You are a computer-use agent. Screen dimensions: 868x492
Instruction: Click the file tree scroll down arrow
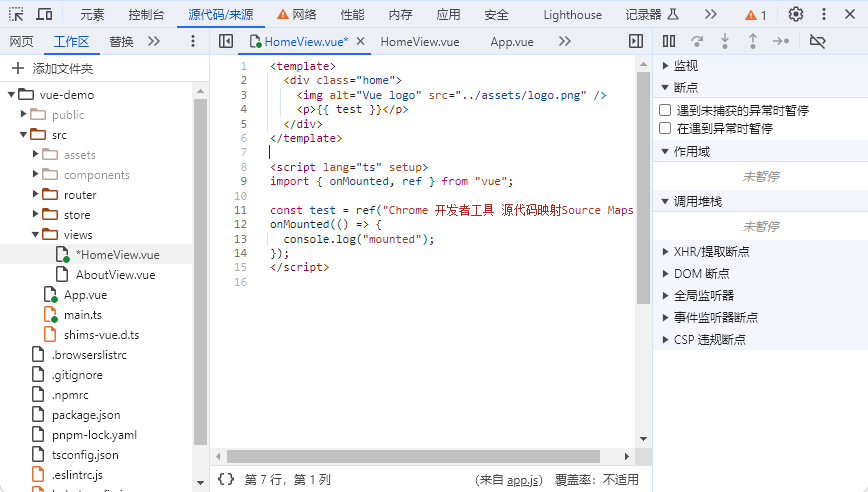tap(200, 483)
